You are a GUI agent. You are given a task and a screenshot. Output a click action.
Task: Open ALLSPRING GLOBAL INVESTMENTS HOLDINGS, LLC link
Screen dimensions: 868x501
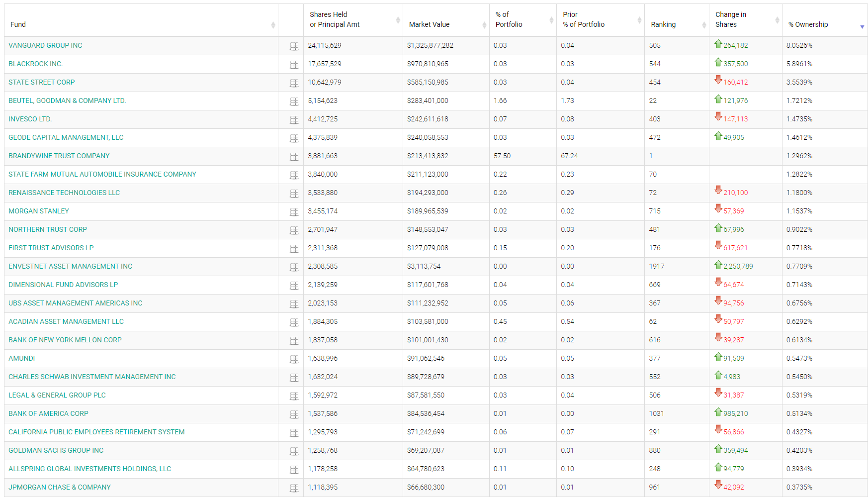tap(89, 469)
